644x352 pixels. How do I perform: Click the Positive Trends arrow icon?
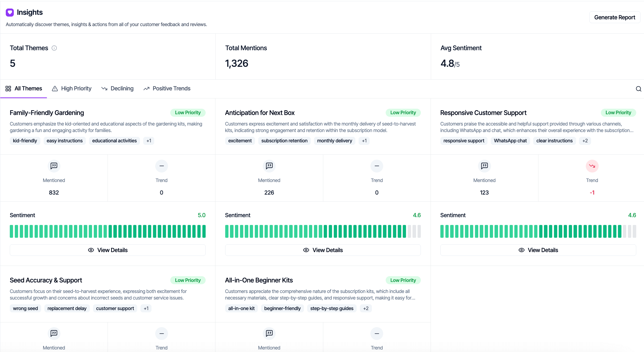[x=147, y=88]
